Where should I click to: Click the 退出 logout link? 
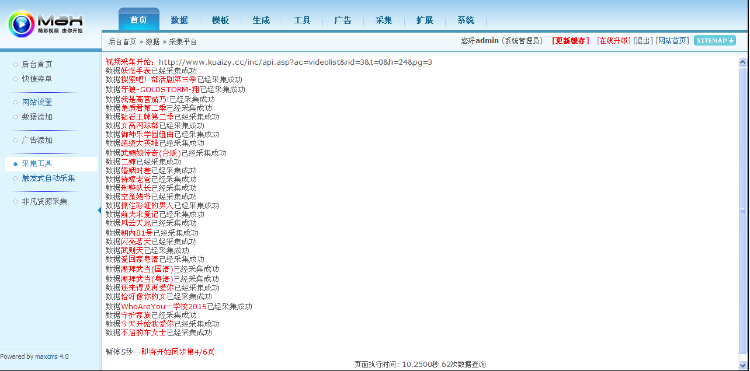point(643,41)
